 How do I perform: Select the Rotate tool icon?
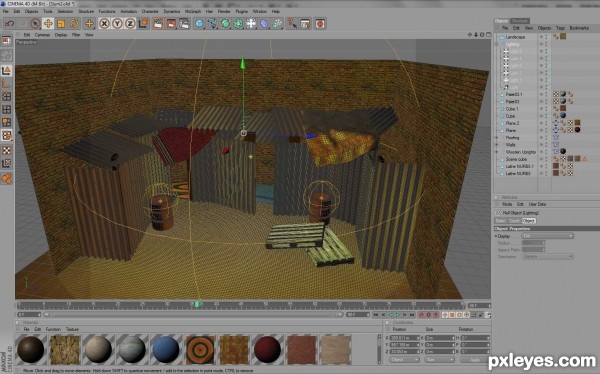click(x=74, y=24)
